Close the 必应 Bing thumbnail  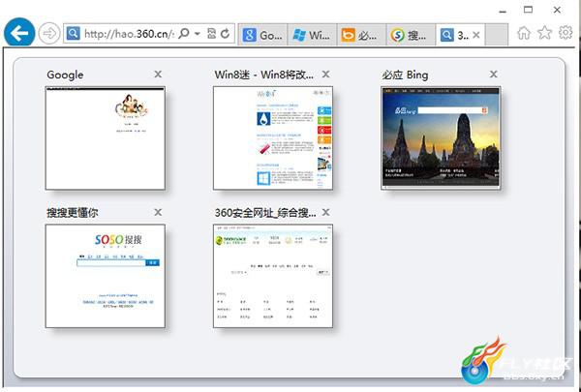(493, 75)
